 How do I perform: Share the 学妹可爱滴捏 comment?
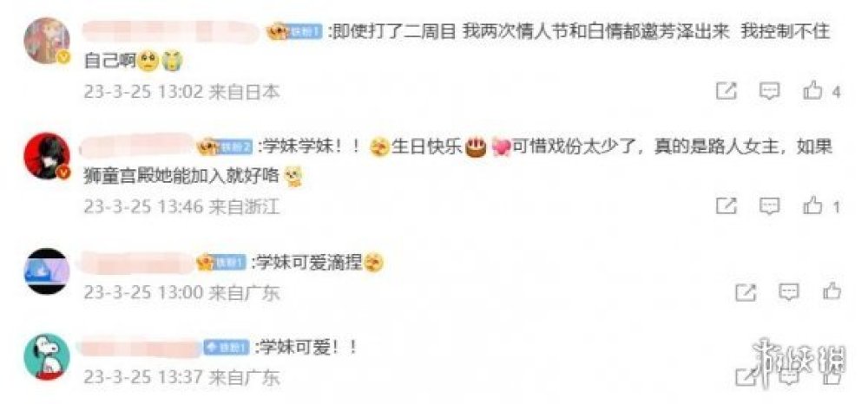746,292
